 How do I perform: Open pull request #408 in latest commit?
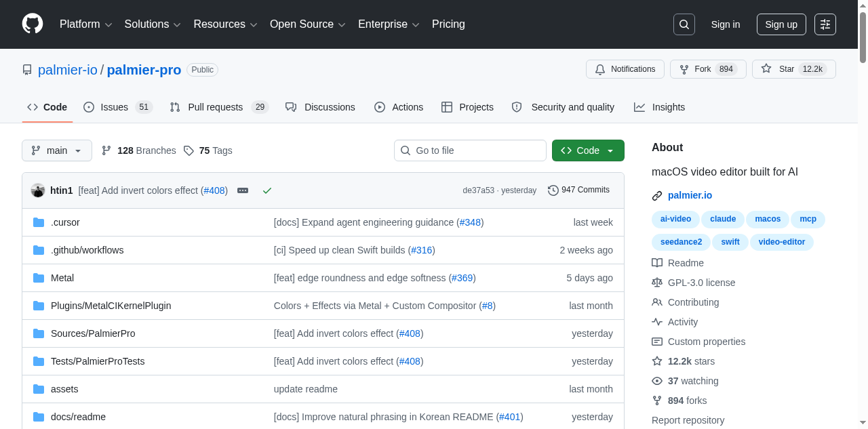click(x=214, y=190)
